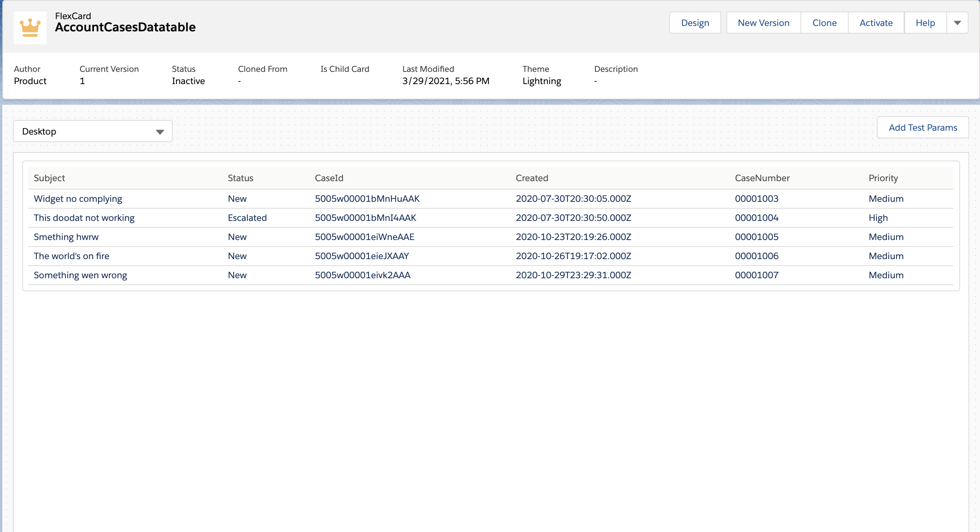This screenshot has width=980, height=532.
Task: Click the Inactive status value
Action: [188, 81]
